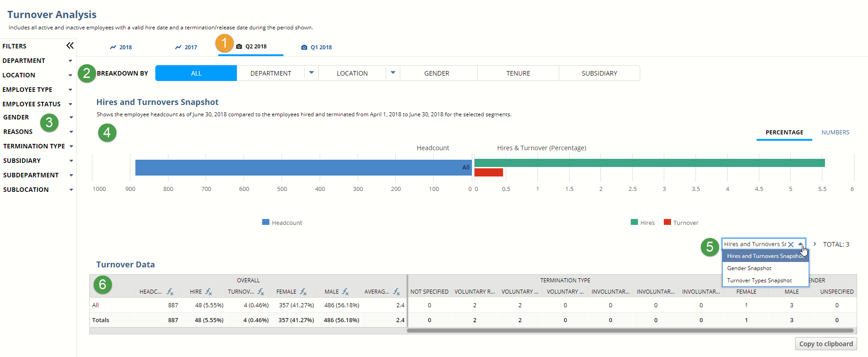The width and height of the screenshot is (868, 357).
Task: Expand the Location filter
Action: click(70, 75)
